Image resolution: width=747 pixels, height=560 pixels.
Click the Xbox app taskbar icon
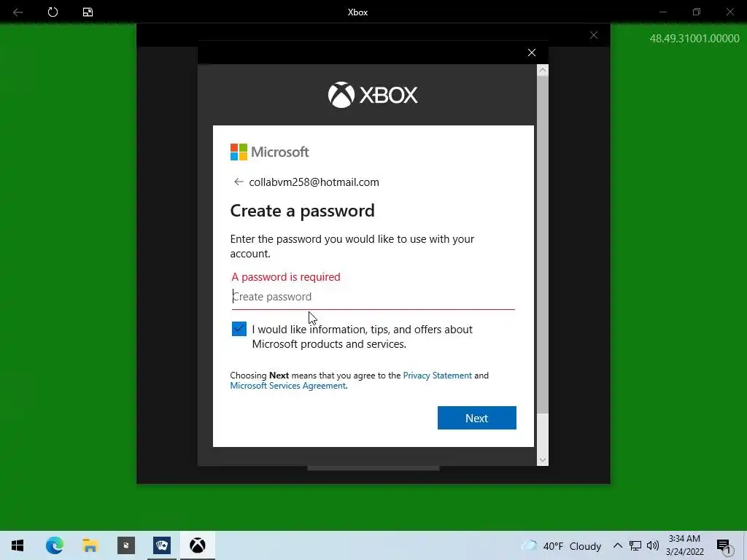click(x=198, y=545)
